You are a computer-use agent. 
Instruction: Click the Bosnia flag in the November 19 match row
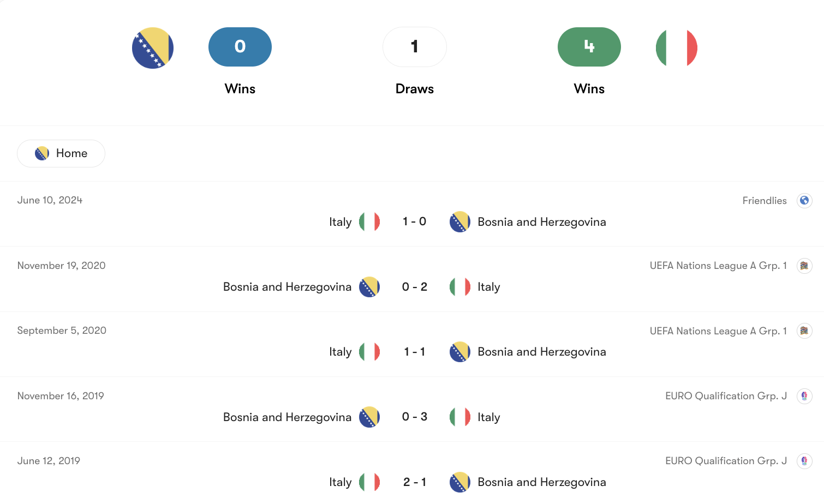(x=370, y=286)
